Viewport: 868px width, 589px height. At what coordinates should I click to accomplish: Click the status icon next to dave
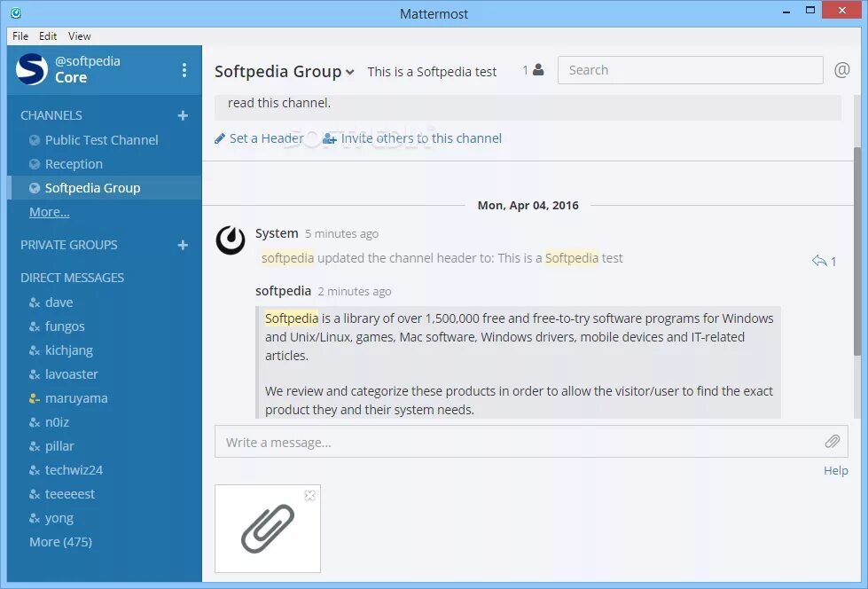pyautogui.click(x=35, y=302)
